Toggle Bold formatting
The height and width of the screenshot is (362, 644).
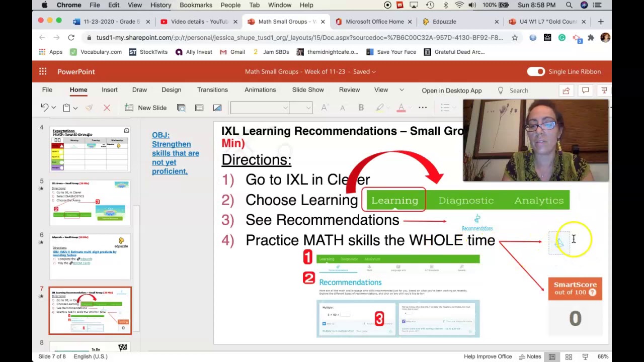coord(361,108)
